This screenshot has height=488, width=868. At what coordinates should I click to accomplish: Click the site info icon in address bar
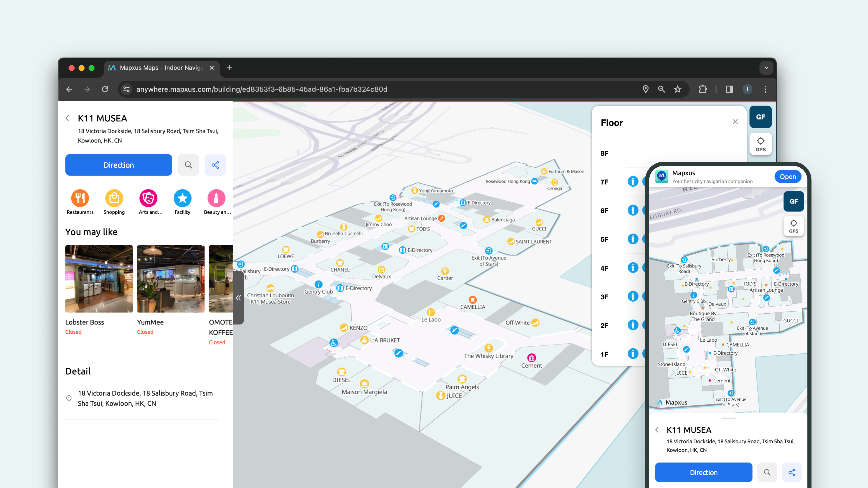click(126, 89)
